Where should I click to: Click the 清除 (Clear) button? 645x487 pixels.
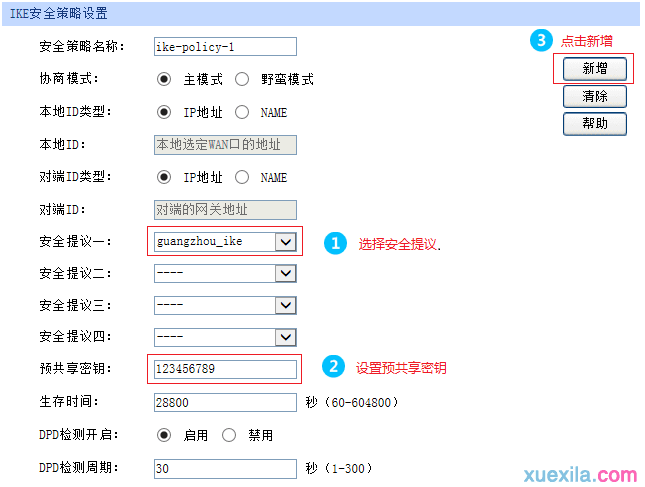(594, 96)
